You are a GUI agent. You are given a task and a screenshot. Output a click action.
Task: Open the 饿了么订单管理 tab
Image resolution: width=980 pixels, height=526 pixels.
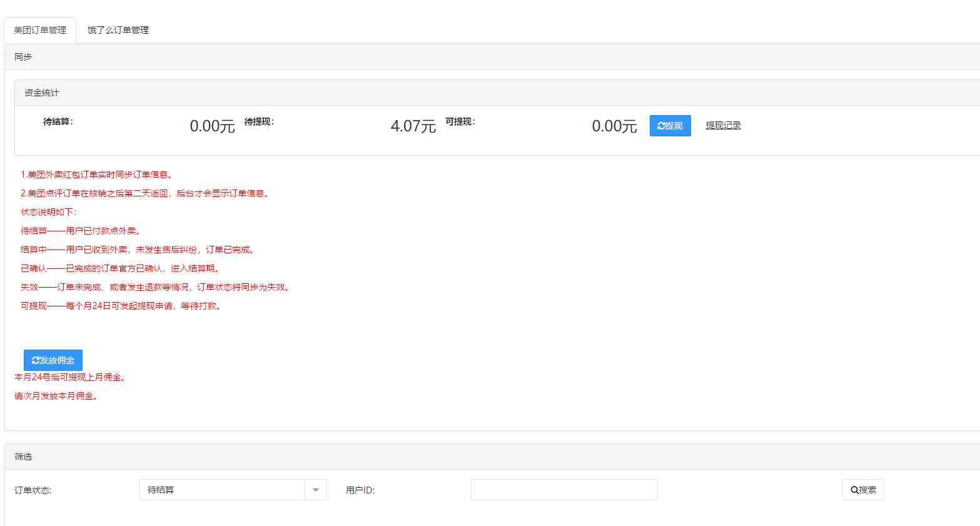(x=118, y=30)
